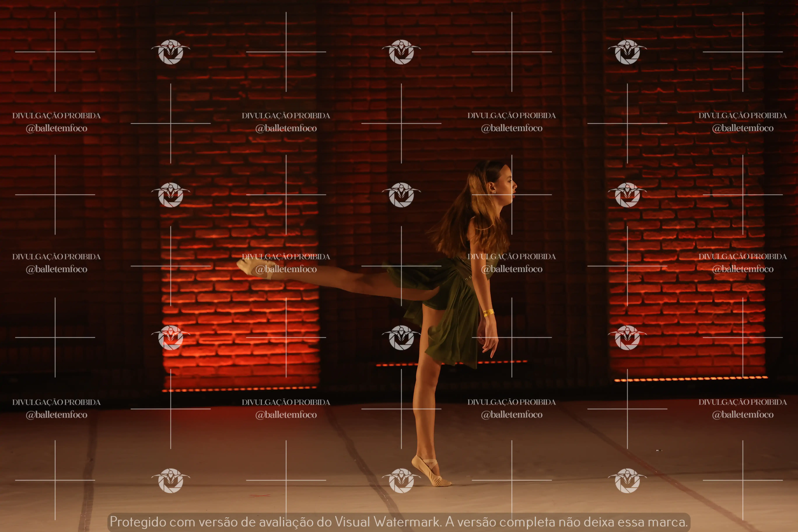The width and height of the screenshot is (798, 532).
Task: Click the @balletemfoco text over the raised foot
Action: (x=286, y=269)
